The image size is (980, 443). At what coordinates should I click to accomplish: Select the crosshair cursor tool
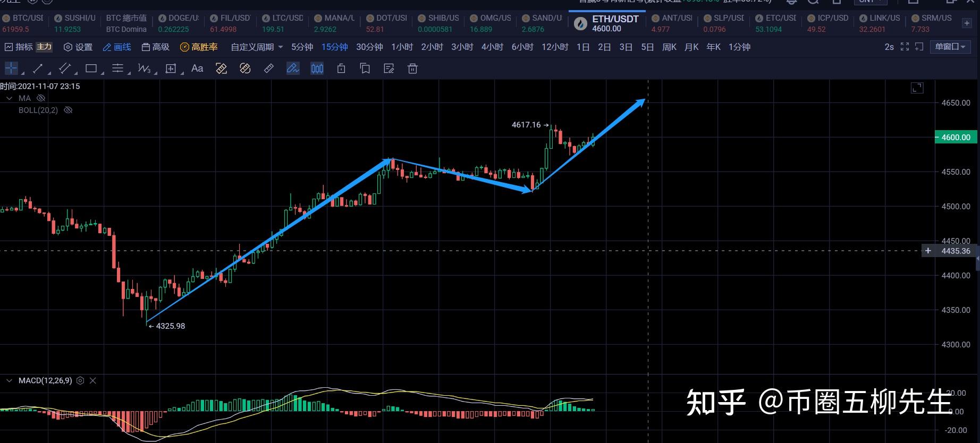pyautogui.click(x=11, y=68)
